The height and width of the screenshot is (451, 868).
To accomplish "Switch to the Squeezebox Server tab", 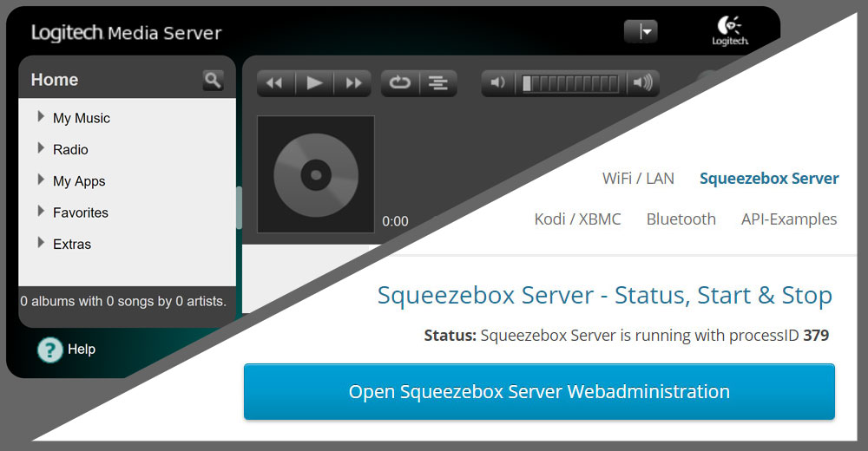I will [769, 179].
